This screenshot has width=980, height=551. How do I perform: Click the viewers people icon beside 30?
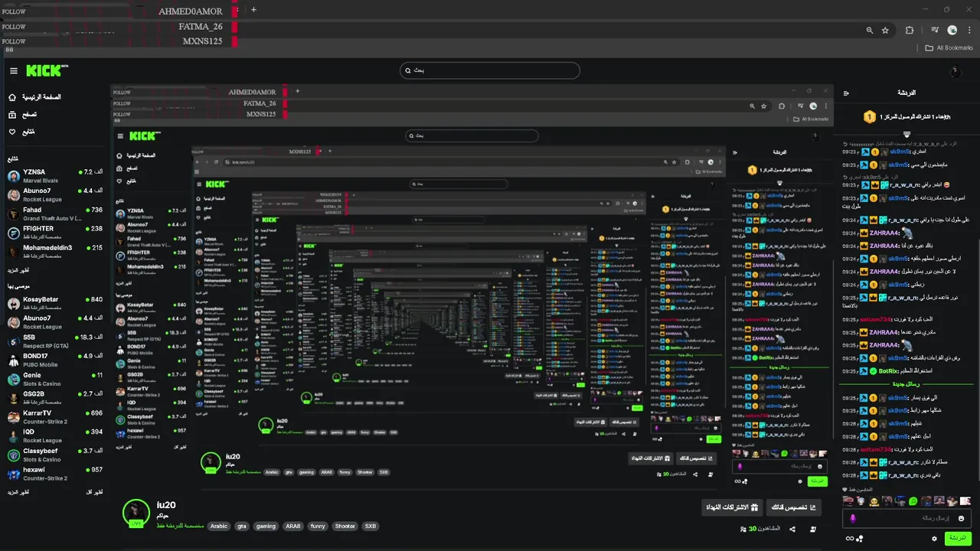pos(744,529)
